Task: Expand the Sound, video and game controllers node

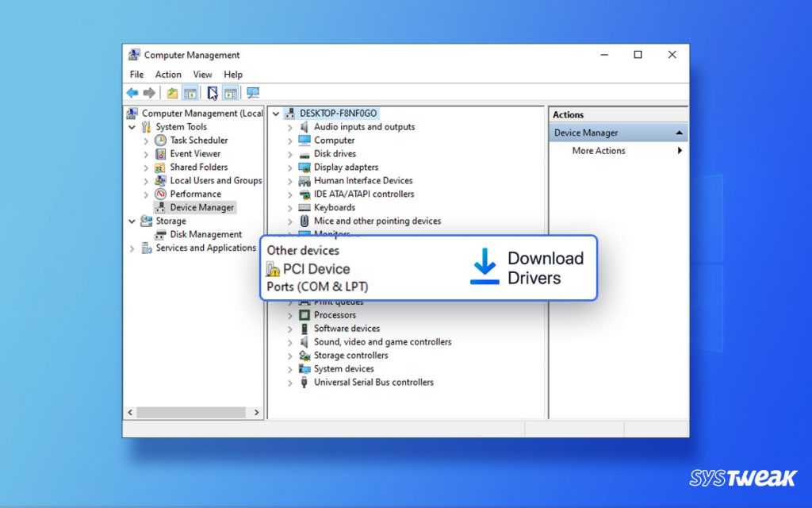Action: point(289,341)
